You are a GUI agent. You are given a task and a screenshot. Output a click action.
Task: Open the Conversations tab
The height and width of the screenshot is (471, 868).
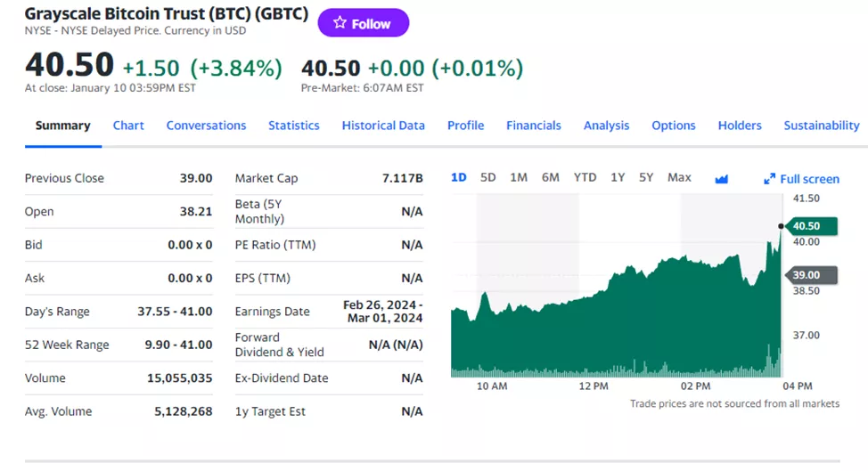click(x=206, y=126)
